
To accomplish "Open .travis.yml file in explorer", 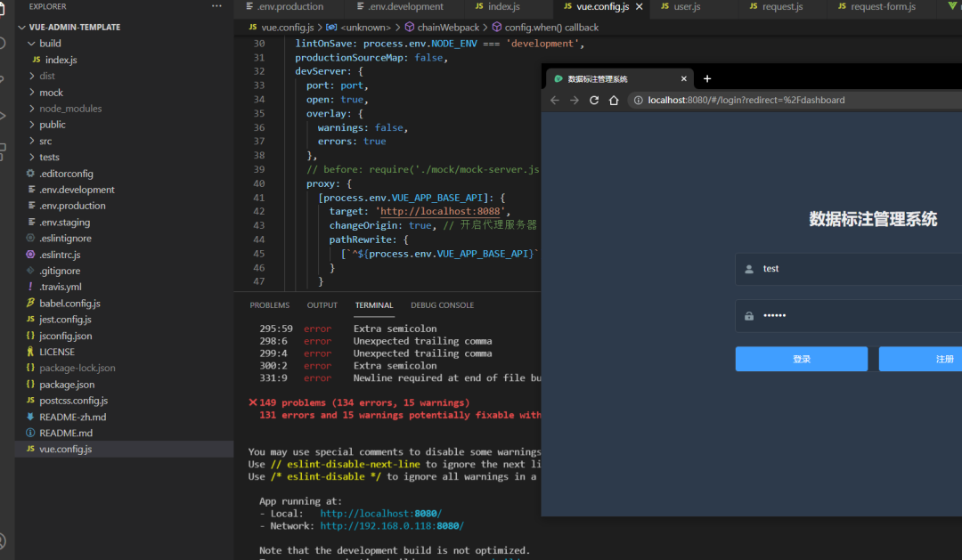I will [x=61, y=287].
